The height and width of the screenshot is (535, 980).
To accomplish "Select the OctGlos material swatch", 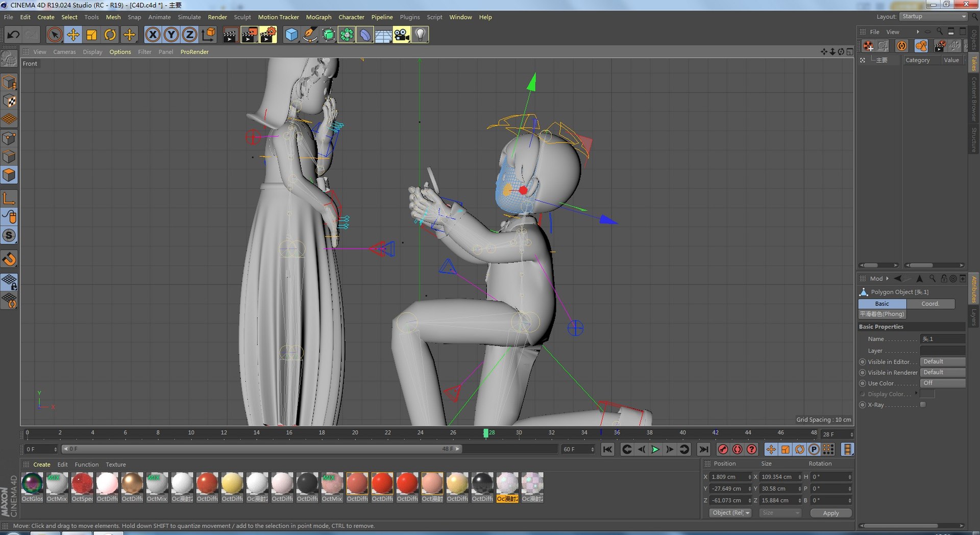I will tap(32, 483).
